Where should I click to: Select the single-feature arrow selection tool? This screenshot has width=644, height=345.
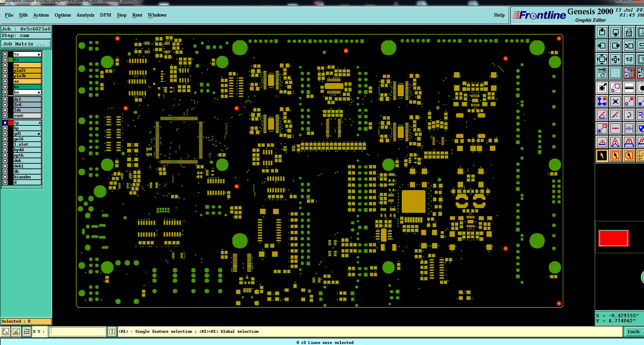pos(602,156)
